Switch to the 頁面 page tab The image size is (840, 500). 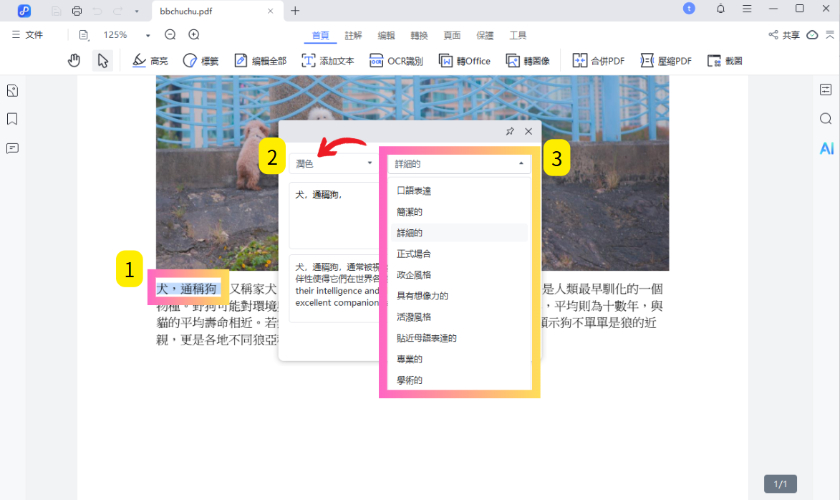point(452,35)
